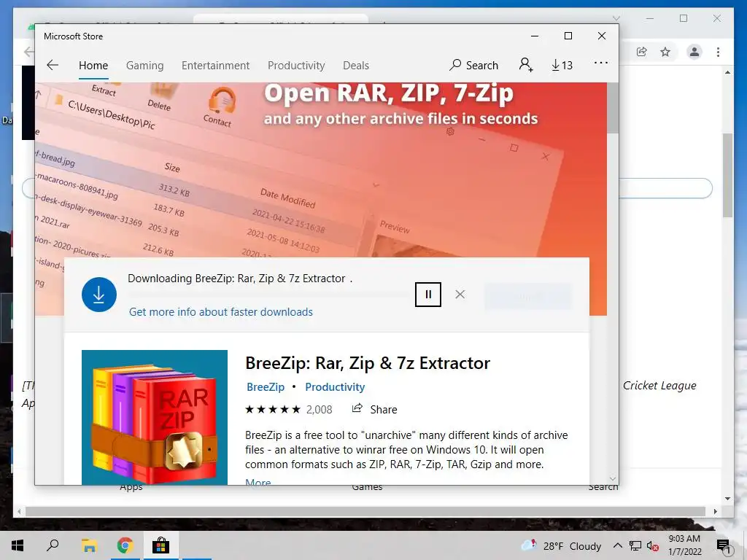Open the Productivity category link
This screenshot has width=747, height=560.
click(335, 387)
